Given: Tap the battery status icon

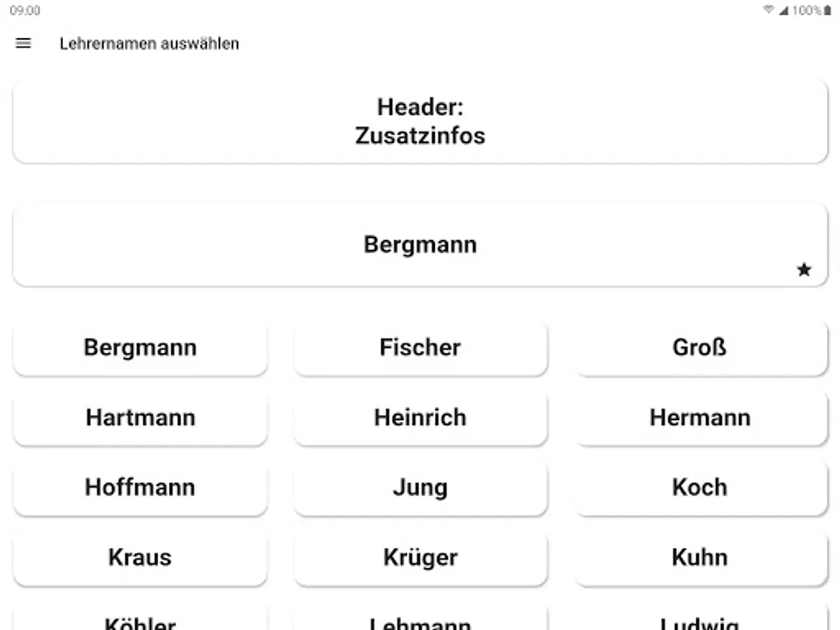Looking at the screenshot, I should pyautogui.click(x=827, y=10).
